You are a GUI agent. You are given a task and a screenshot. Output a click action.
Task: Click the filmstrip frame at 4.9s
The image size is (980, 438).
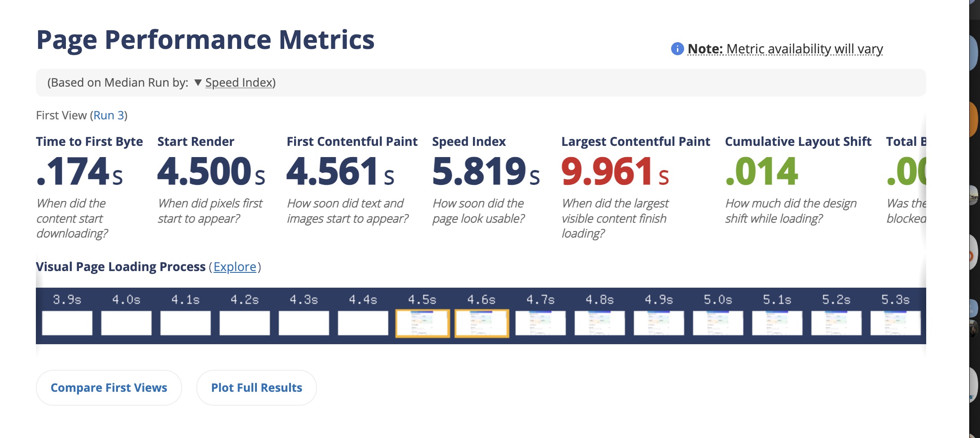click(x=659, y=323)
